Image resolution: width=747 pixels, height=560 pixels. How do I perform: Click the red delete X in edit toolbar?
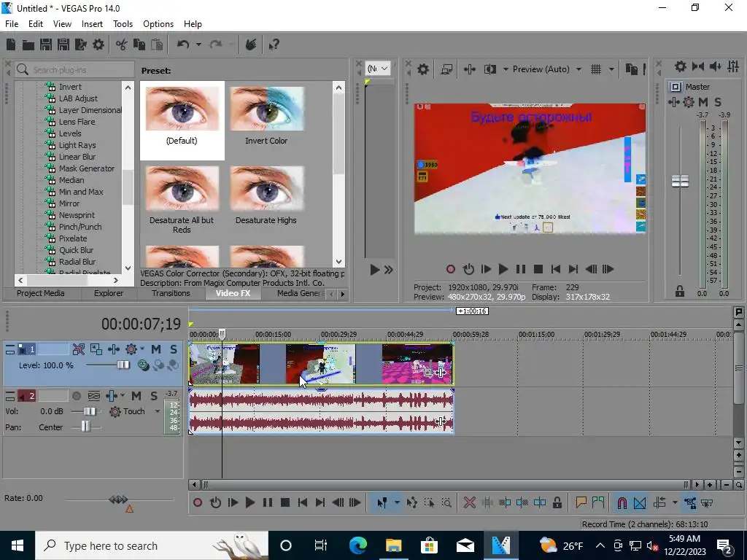[470, 502]
